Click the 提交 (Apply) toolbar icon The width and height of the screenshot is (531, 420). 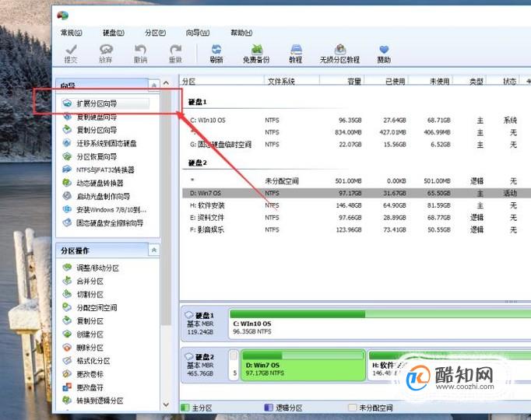[x=71, y=54]
